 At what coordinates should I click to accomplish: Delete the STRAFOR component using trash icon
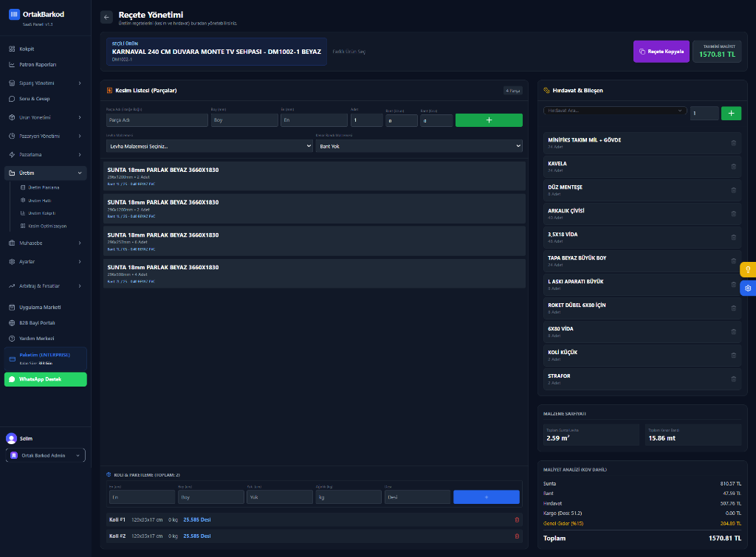click(733, 379)
